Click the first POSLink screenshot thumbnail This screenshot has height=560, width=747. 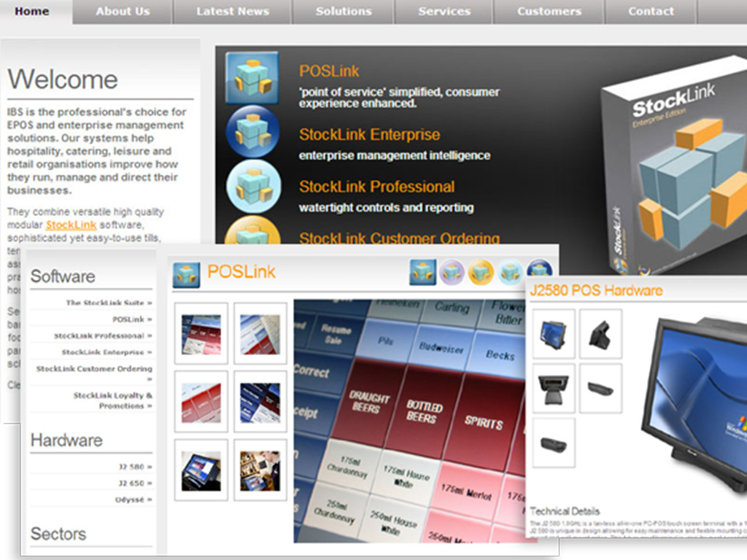[201, 334]
